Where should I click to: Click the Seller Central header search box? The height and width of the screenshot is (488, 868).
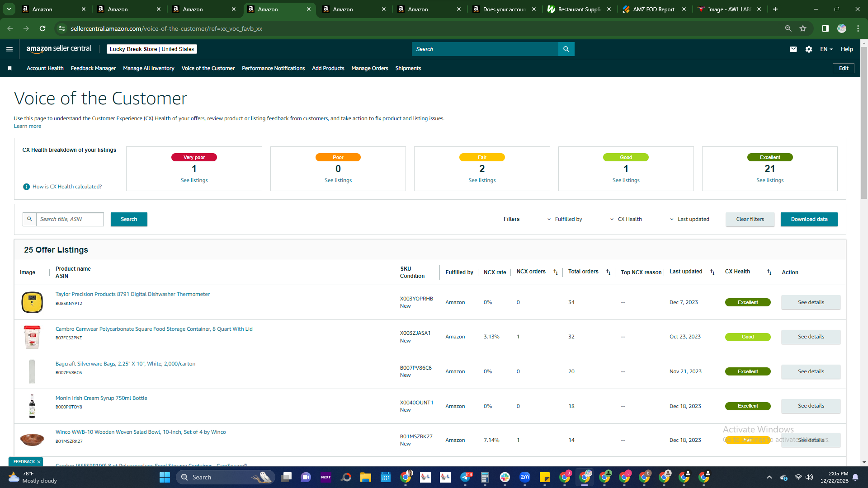(x=485, y=49)
